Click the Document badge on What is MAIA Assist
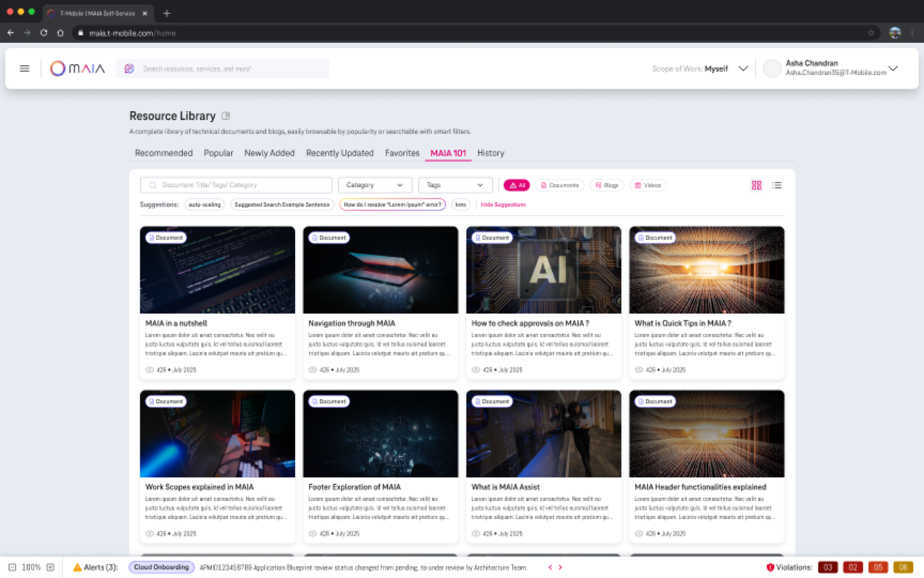The width and height of the screenshot is (924, 578). pyautogui.click(x=492, y=401)
